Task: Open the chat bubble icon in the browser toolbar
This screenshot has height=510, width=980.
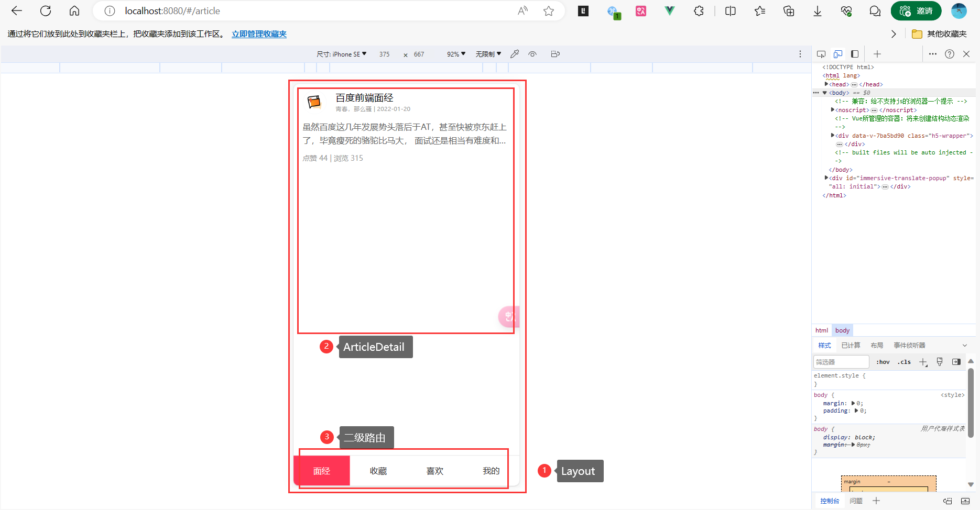Action: (875, 11)
